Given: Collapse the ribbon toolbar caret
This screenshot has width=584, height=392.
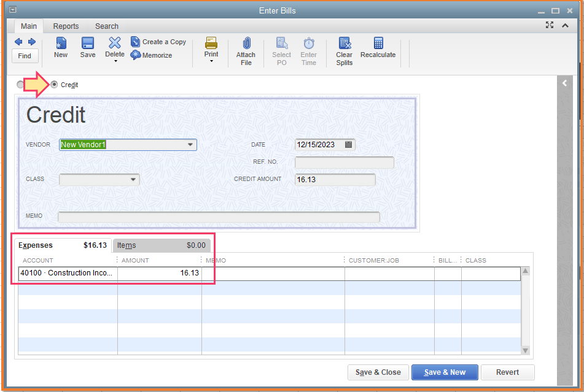Looking at the screenshot, I should coord(566,25).
